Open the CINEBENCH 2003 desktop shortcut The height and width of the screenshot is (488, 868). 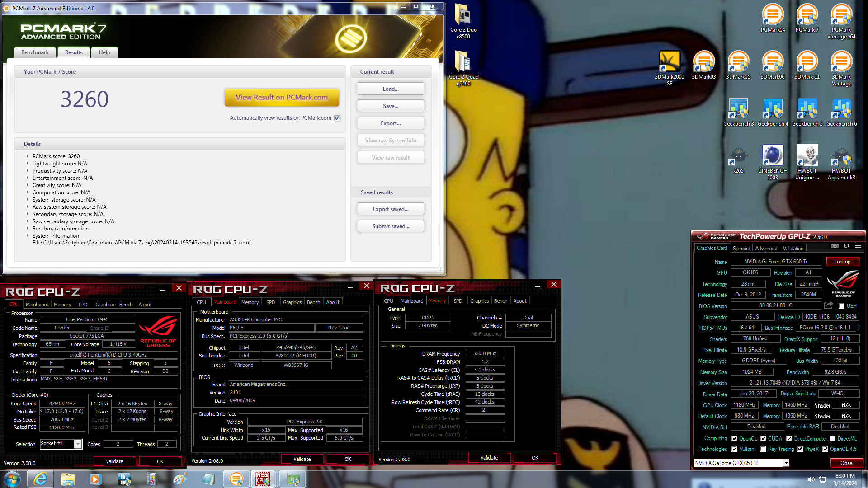click(773, 162)
